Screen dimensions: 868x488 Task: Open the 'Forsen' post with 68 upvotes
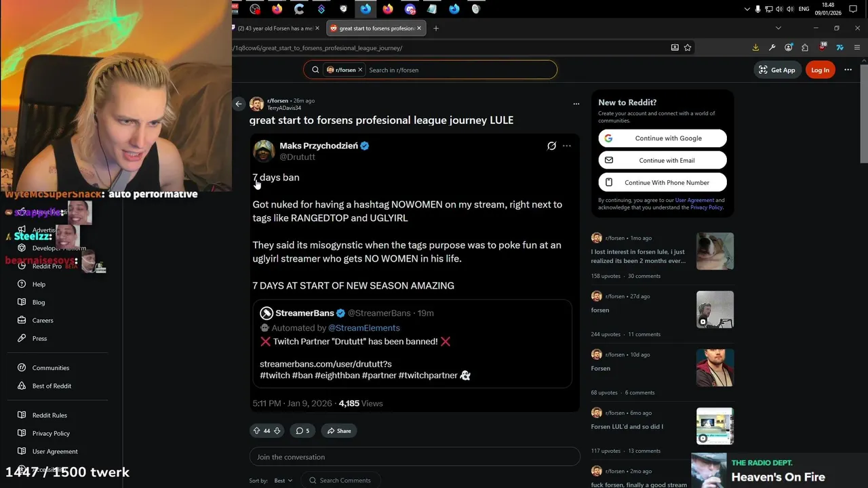click(x=601, y=369)
